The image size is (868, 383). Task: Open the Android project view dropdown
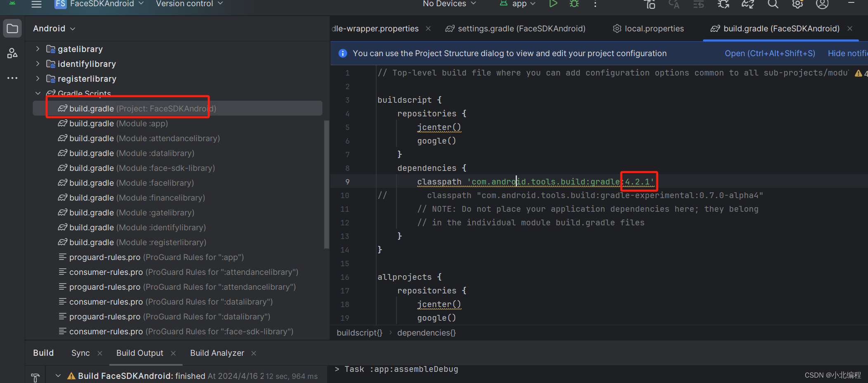click(54, 28)
